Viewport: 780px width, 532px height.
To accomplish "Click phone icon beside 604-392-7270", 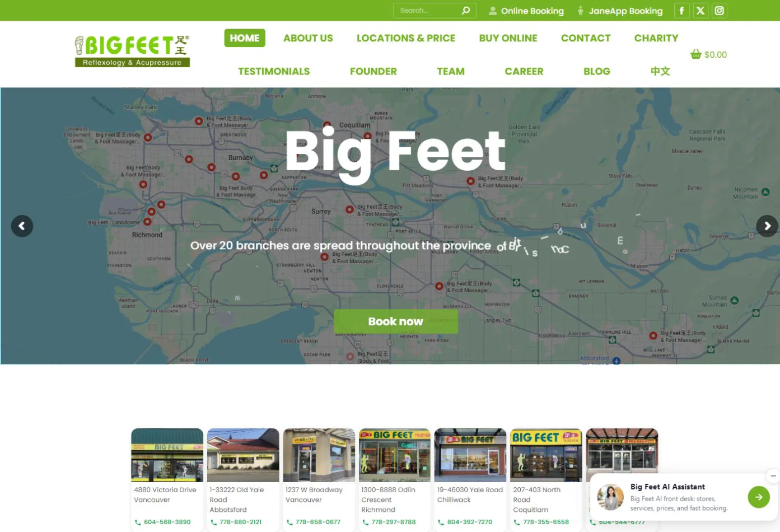I will pos(441,522).
